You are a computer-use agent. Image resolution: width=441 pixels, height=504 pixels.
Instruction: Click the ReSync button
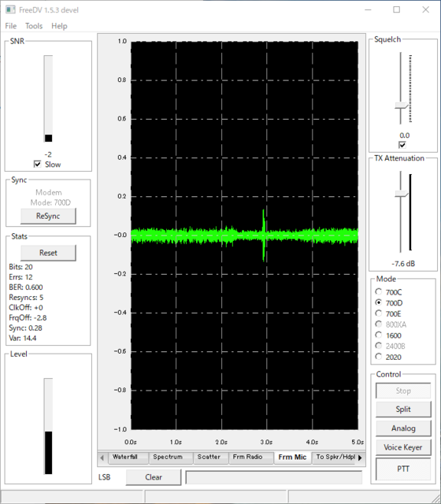[48, 216]
